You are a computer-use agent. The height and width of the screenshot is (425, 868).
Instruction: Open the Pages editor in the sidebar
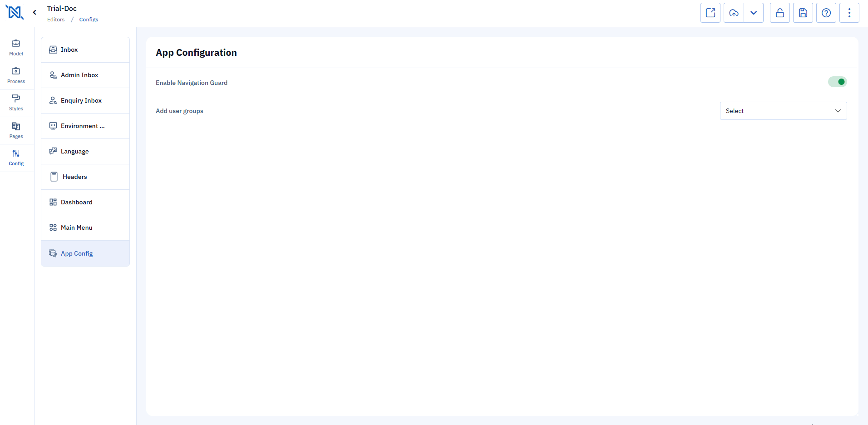point(16,130)
